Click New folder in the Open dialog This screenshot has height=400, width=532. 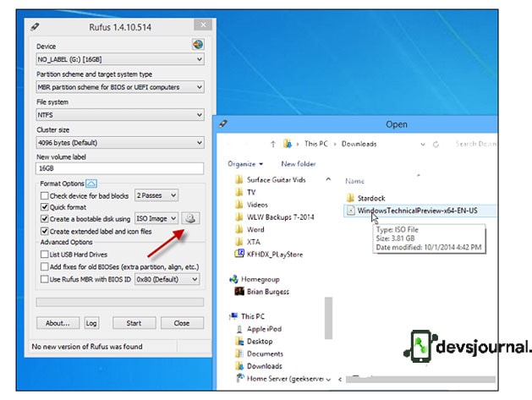coord(299,164)
